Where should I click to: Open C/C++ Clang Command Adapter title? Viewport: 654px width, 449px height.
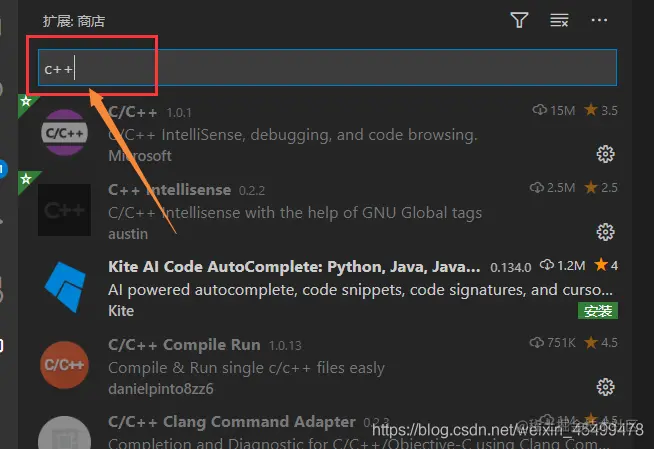click(x=232, y=421)
